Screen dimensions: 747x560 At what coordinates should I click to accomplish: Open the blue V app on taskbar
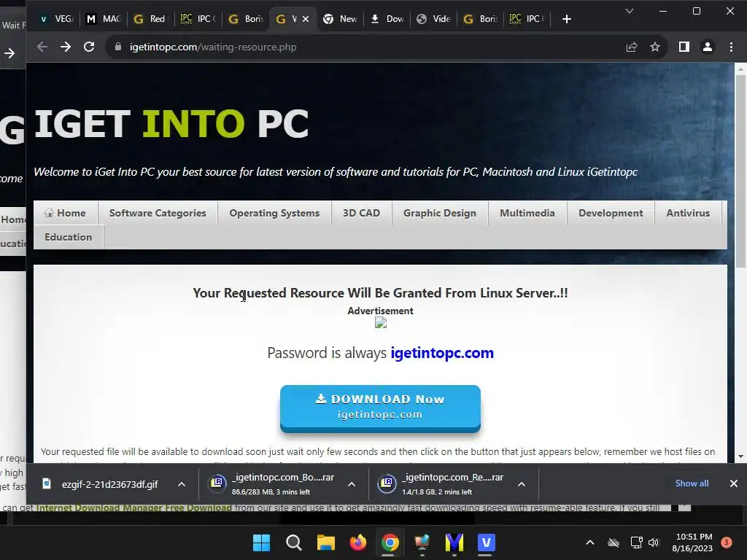coord(486,542)
